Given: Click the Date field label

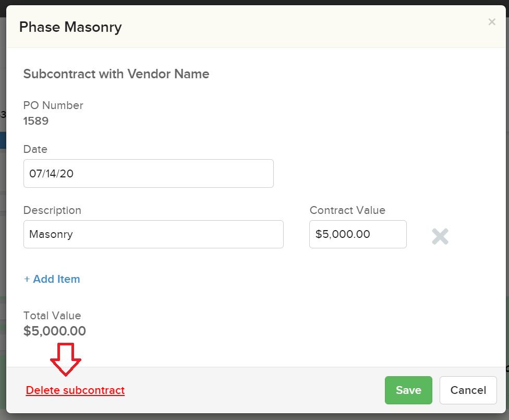Looking at the screenshot, I should (x=35, y=149).
